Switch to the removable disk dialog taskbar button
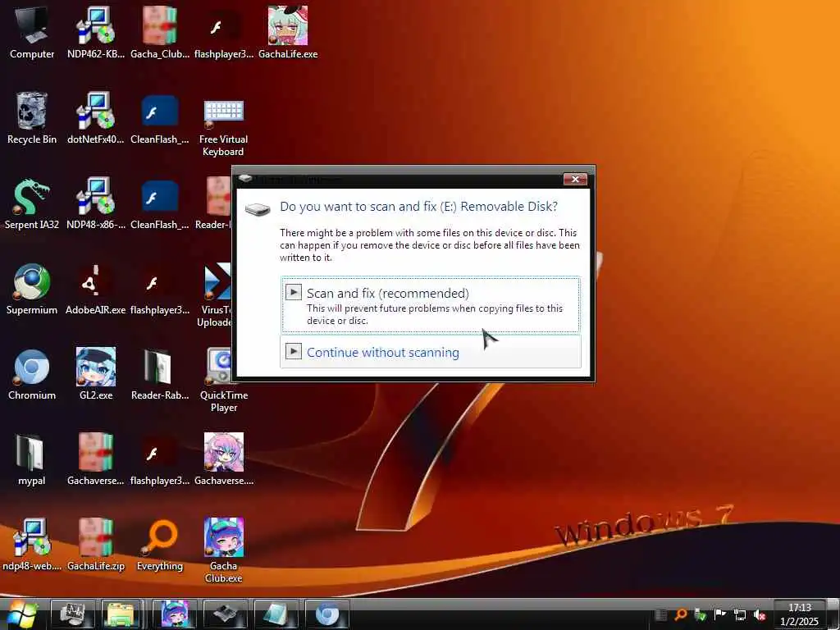The image size is (840, 630). click(225, 614)
